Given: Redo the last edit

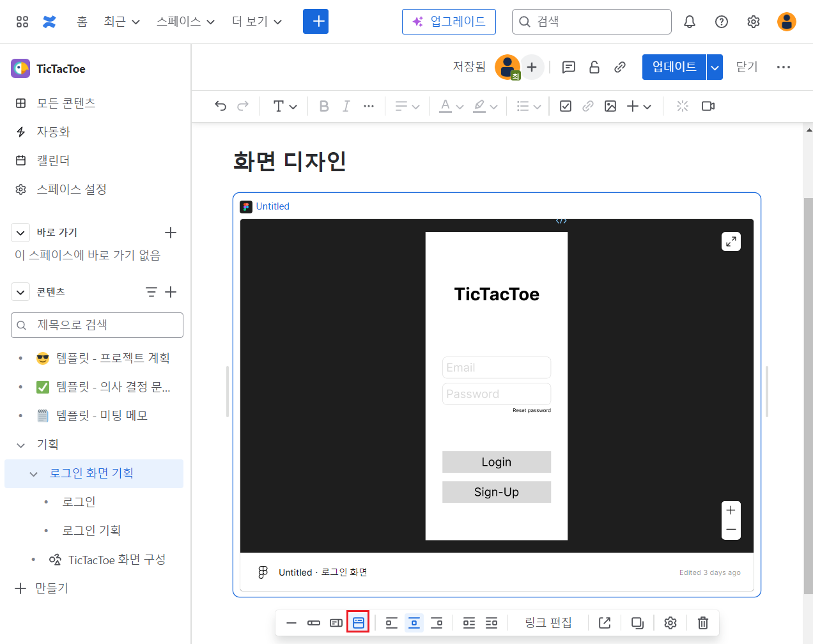Looking at the screenshot, I should pyautogui.click(x=243, y=106).
